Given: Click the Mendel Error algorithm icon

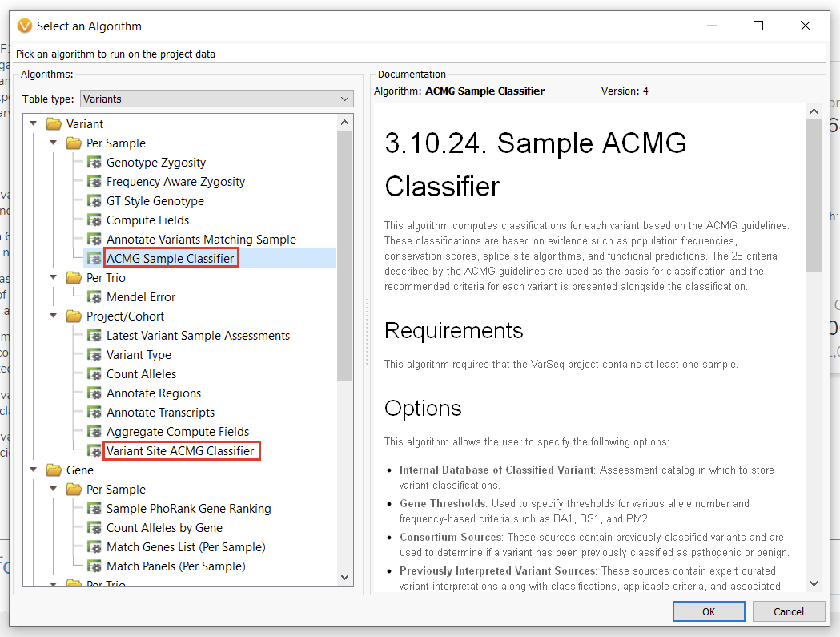Looking at the screenshot, I should (92, 296).
